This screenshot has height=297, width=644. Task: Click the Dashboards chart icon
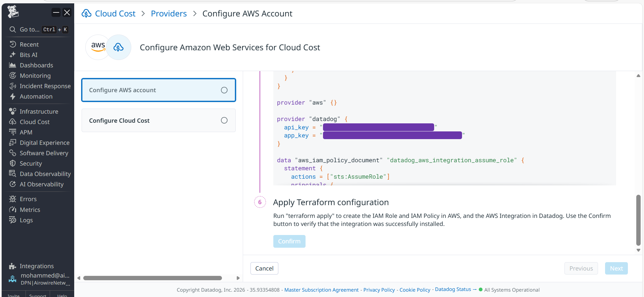point(13,65)
